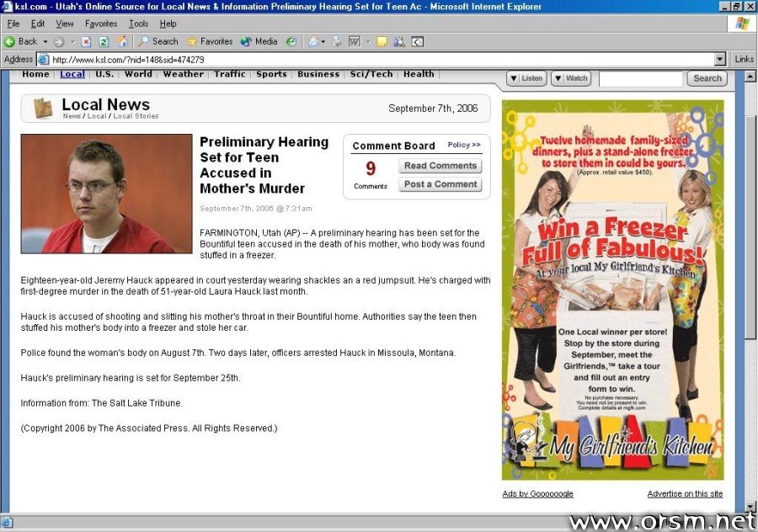
Task: Go to the Home navigation tab
Action: (x=35, y=74)
